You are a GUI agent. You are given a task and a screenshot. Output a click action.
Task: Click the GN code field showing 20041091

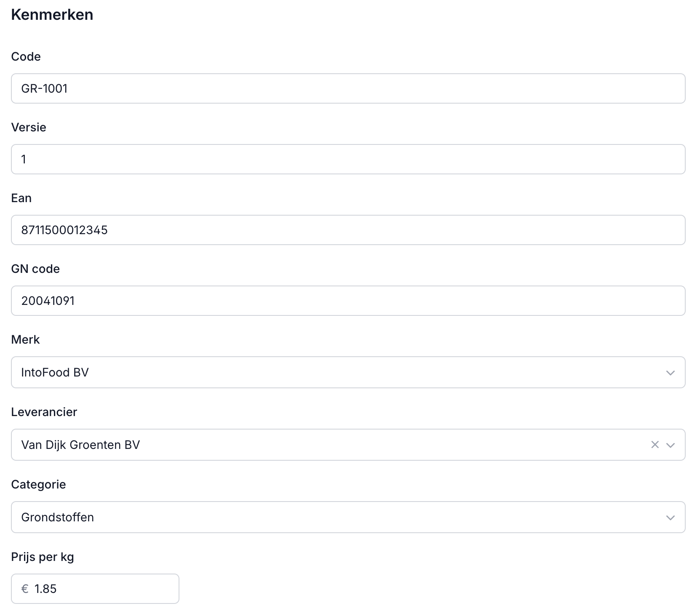348,301
